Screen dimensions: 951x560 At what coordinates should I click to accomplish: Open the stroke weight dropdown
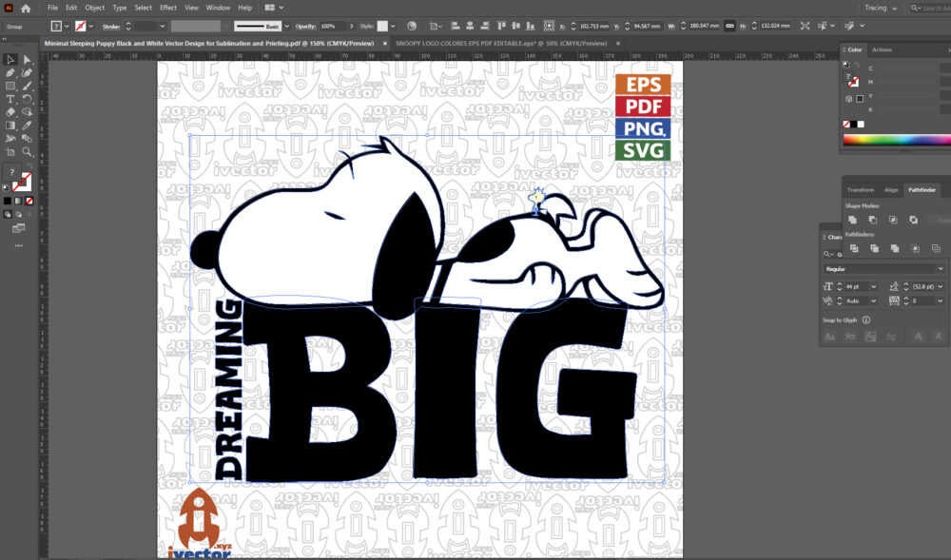[162, 26]
